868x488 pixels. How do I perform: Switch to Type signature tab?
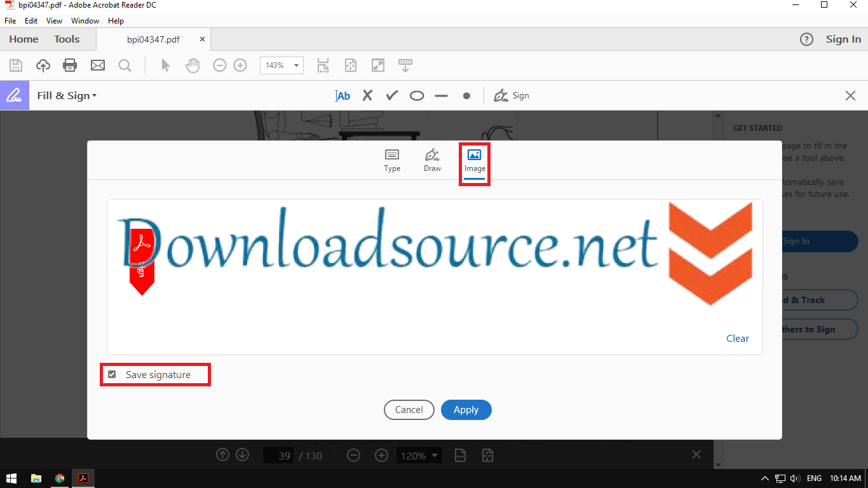coord(392,161)
